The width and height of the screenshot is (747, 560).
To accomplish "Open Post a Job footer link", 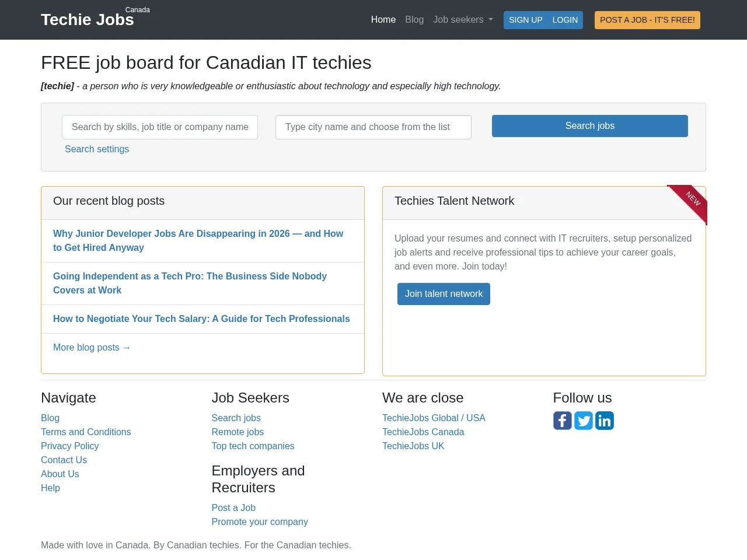I will pyautogui.click(x=233, y=508).
